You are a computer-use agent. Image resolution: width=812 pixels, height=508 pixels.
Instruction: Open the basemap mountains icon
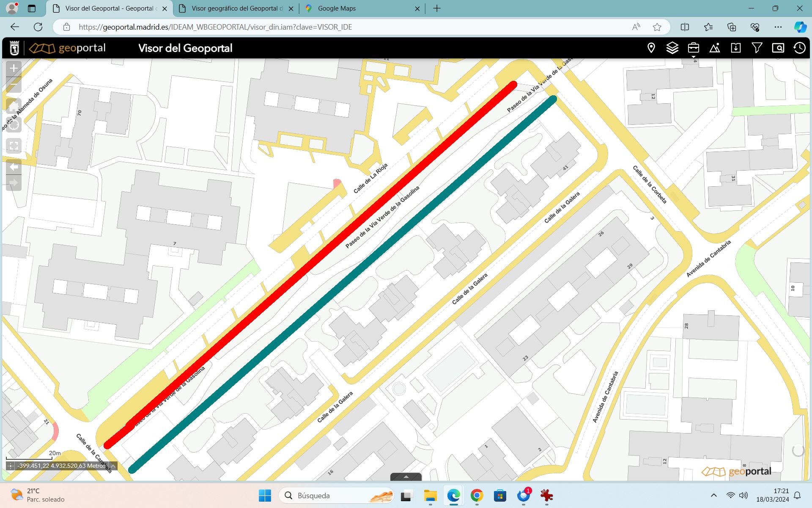[715, 48]
